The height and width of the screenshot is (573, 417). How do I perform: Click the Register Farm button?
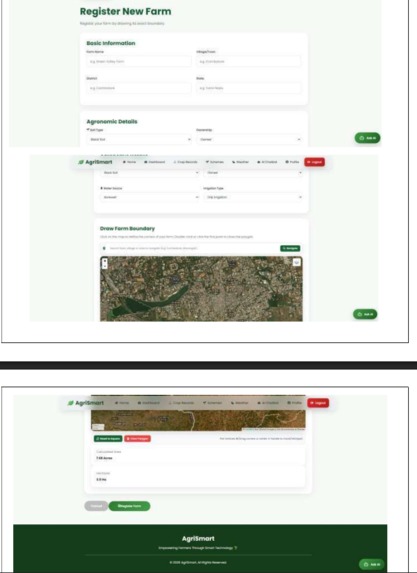[x=129, y=506]
